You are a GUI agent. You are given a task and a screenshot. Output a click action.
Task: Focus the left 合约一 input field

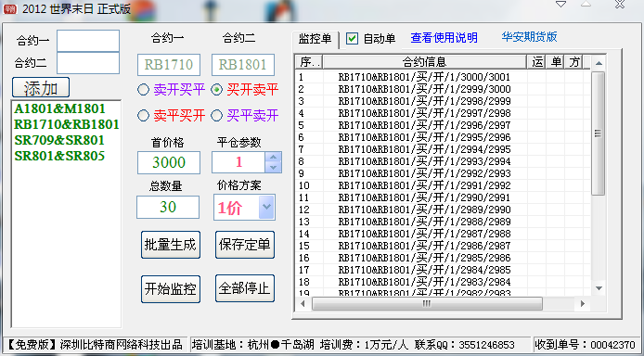pyautogui.click(x=88, y=41)
